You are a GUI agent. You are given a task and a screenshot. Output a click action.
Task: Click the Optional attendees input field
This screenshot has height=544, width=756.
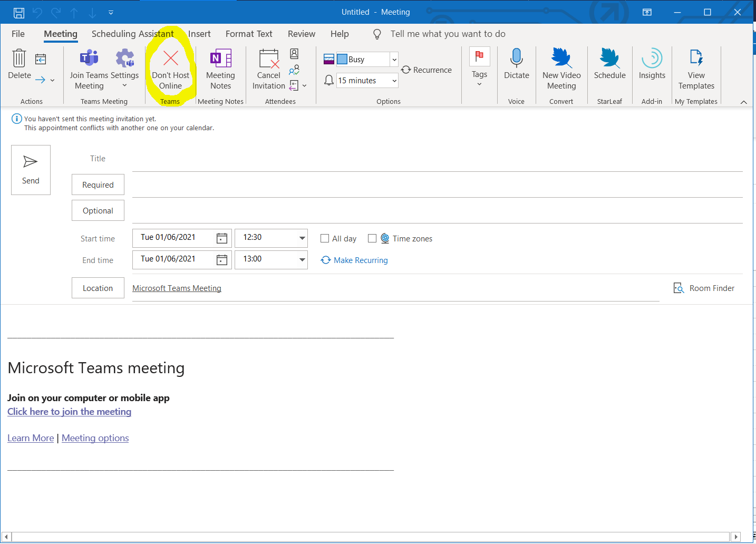[437, 211]
